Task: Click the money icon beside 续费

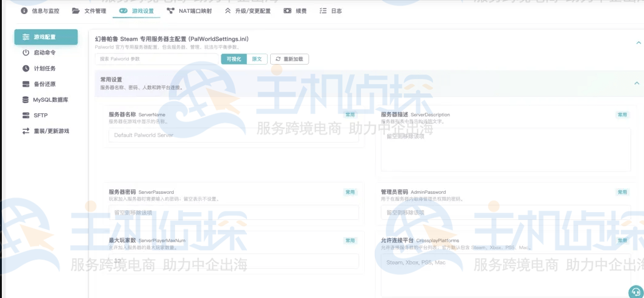Action: pos(287,11)
